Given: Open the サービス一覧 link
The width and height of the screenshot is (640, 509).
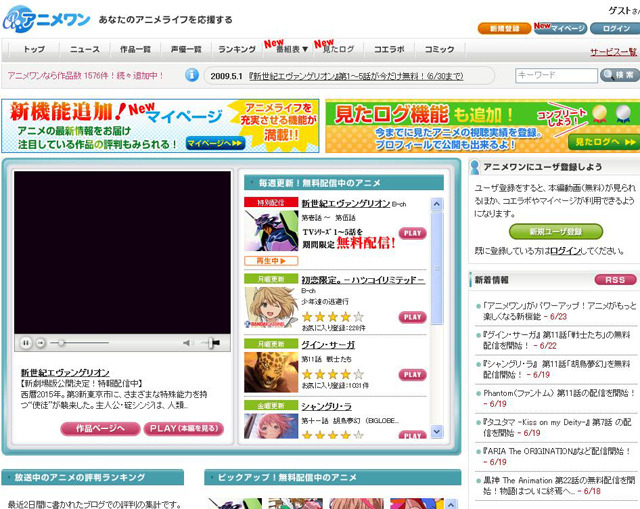Looking at the screenshot, I should click(613, 52).
